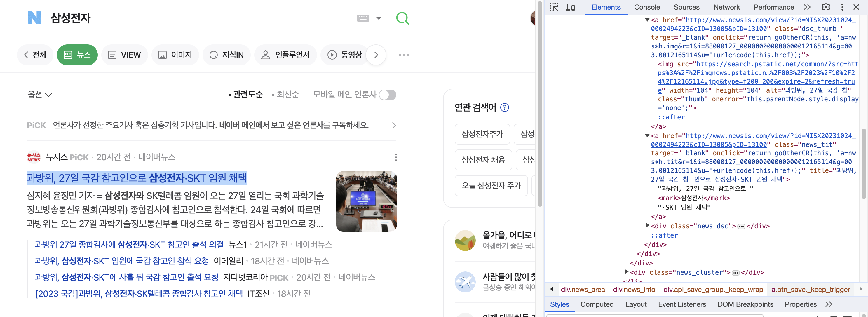
Task: Expand the div.news_dsc node
Action: (647, 225)
